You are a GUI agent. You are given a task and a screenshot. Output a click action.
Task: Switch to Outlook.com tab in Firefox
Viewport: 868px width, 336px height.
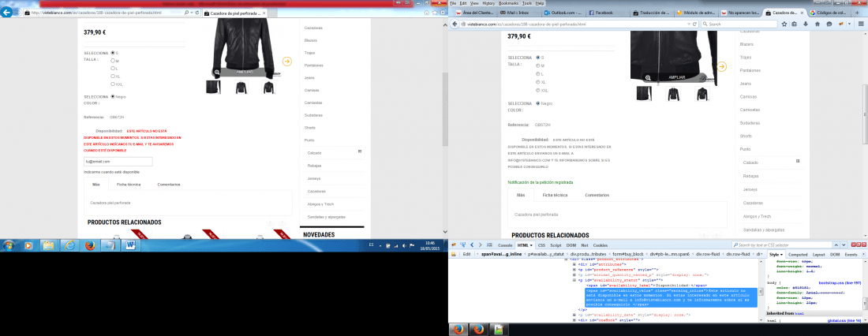[x=561, y=12]
